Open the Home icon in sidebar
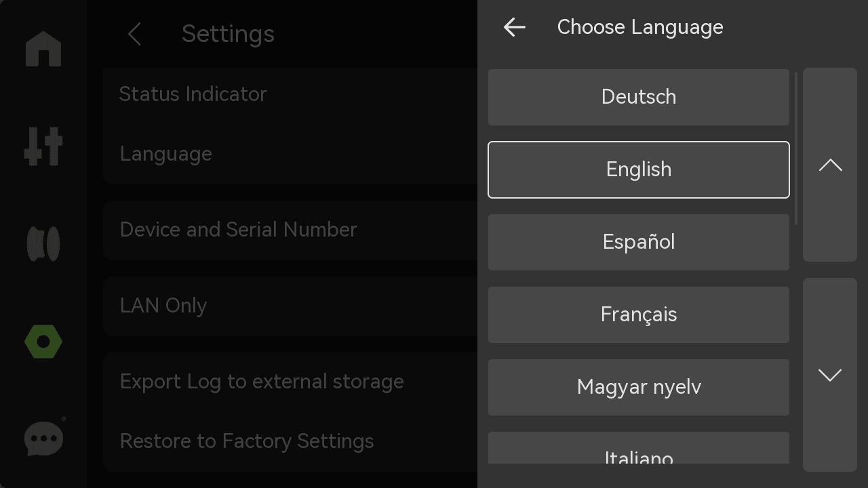Viewport: 868px width, 488px height. (x=43, y=49)
